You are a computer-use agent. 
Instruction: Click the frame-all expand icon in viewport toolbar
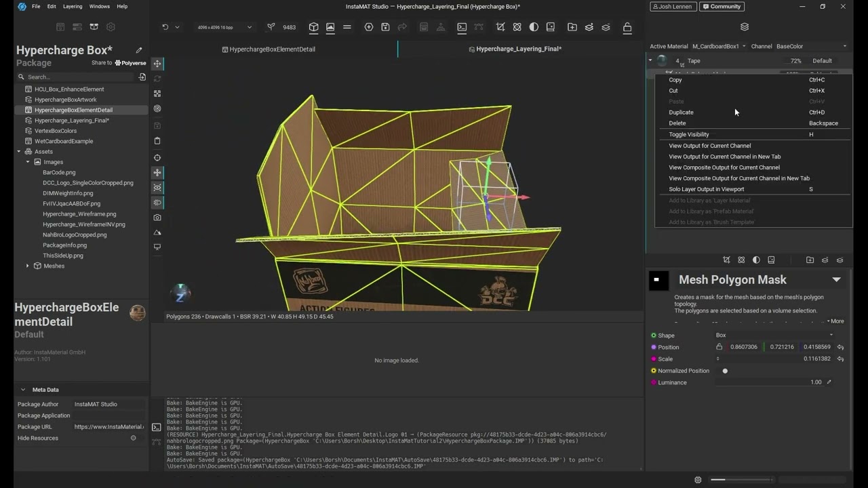157,94
